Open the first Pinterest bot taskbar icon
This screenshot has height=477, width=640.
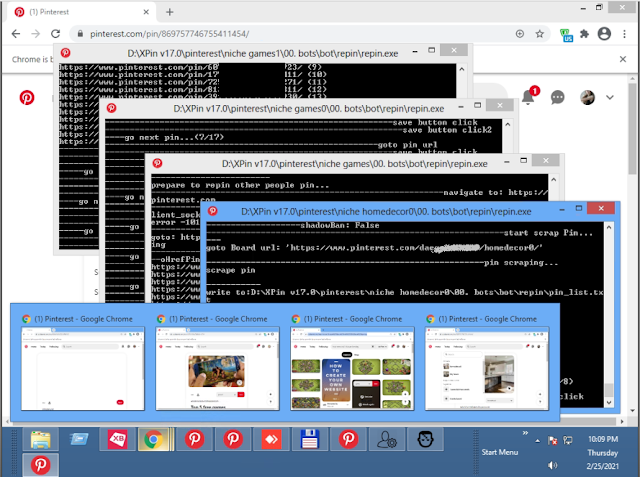point(195,439)
